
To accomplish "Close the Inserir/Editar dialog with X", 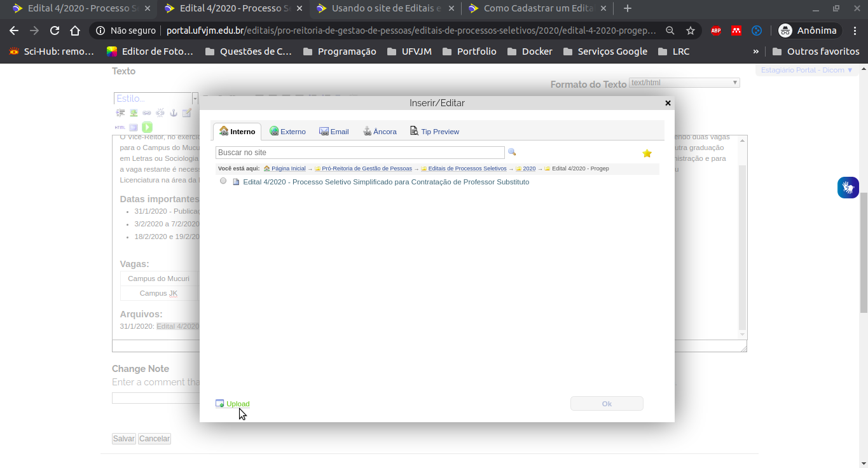I will [668, 103].
